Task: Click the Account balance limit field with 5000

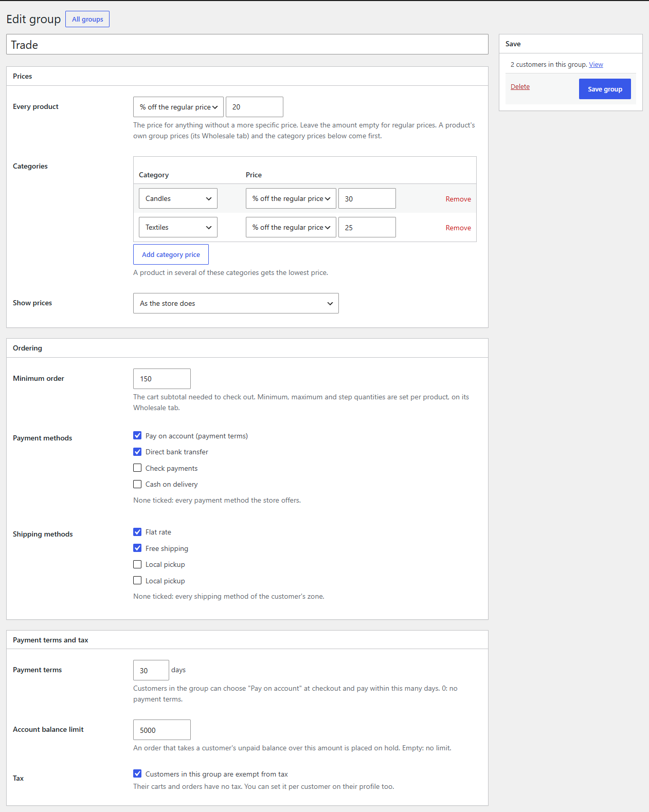Action: coord(162,730)
